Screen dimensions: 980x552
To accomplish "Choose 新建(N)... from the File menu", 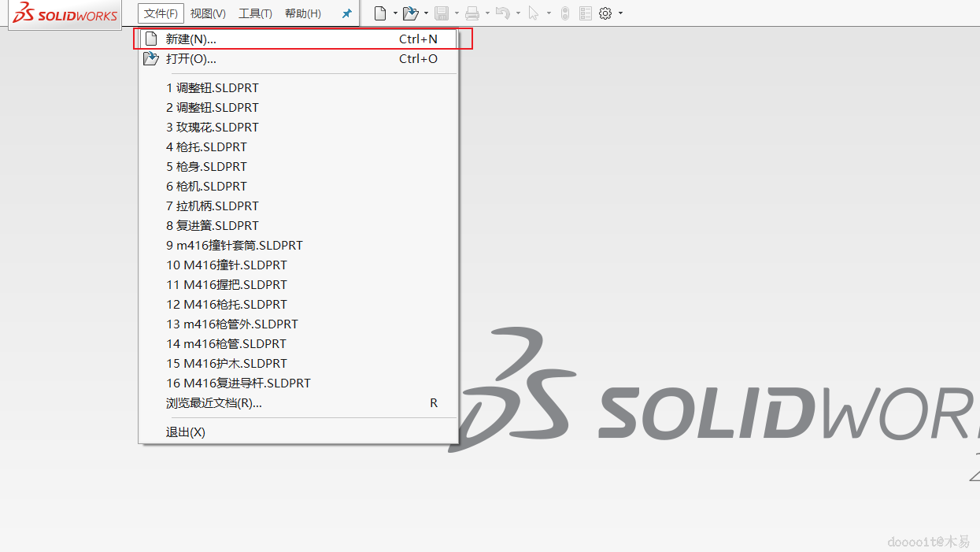I will 298,39.
